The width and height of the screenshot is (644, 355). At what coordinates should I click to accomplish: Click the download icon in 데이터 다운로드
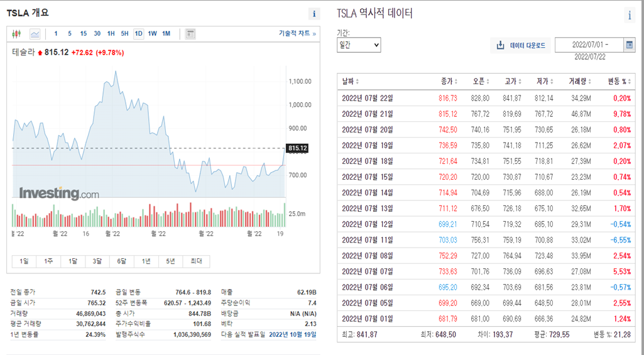pyautogui.click(x=500, y=45)
